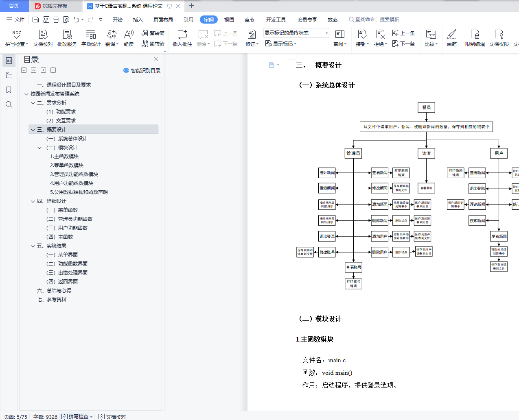Open the 文件 menu
519x420 pixels.
click(15, 20)
